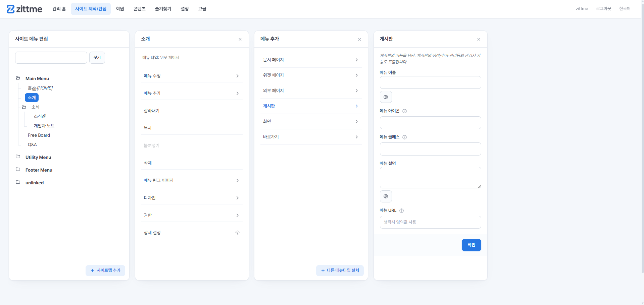Confirm with the 확인 button

pos(471,245)
